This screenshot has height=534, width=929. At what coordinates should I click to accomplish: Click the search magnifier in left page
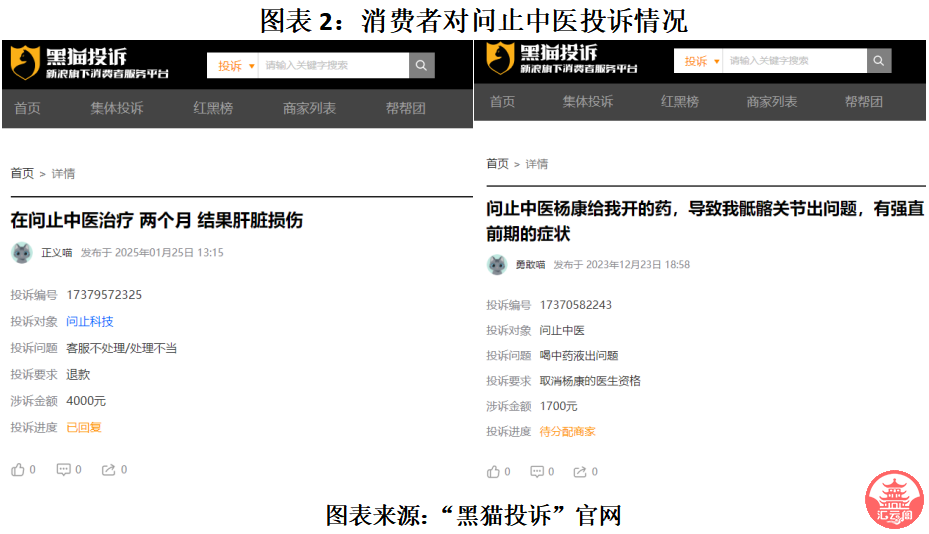421,65
